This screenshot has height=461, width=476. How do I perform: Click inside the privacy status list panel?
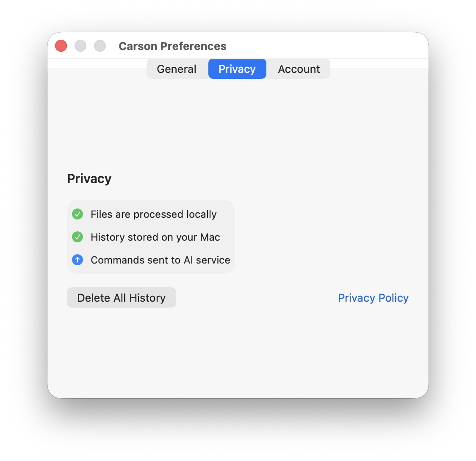pyautogui.click(x=150, y=237)
